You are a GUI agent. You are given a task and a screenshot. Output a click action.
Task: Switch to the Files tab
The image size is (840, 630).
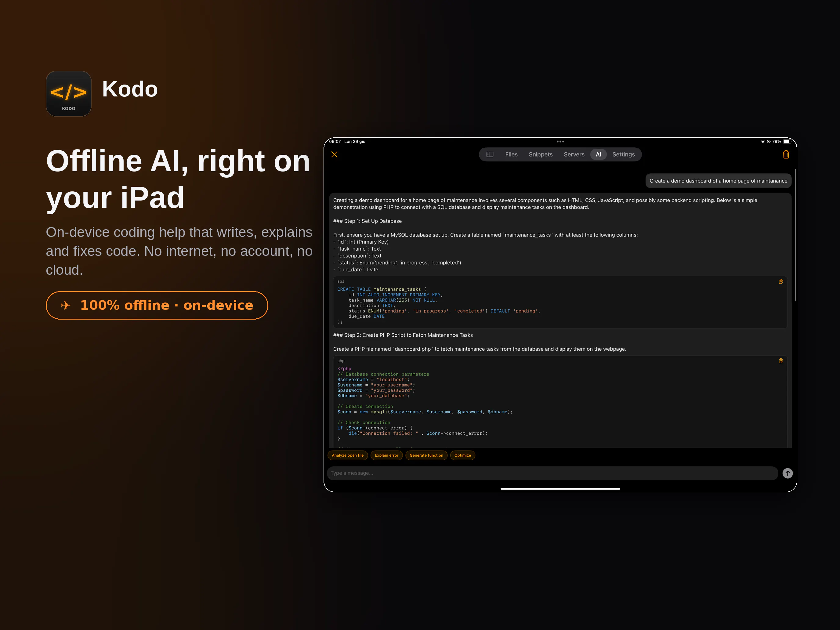(511, 154)
